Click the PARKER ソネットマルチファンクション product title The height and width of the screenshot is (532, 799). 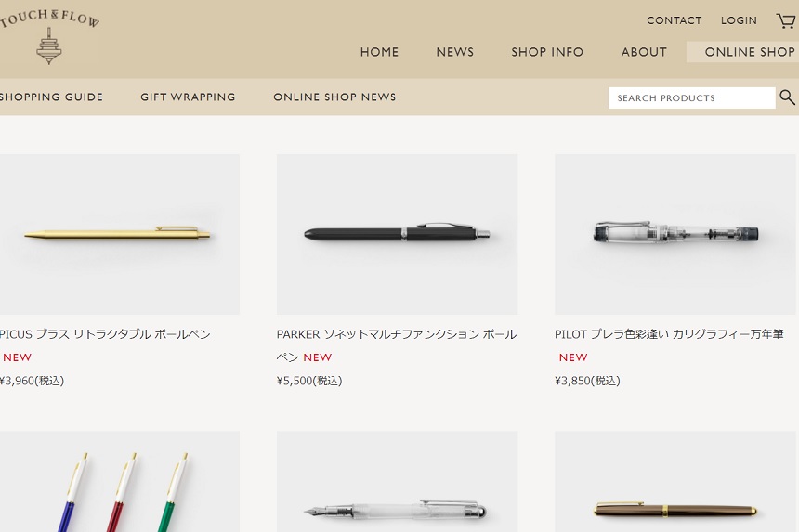coord(397,345)
